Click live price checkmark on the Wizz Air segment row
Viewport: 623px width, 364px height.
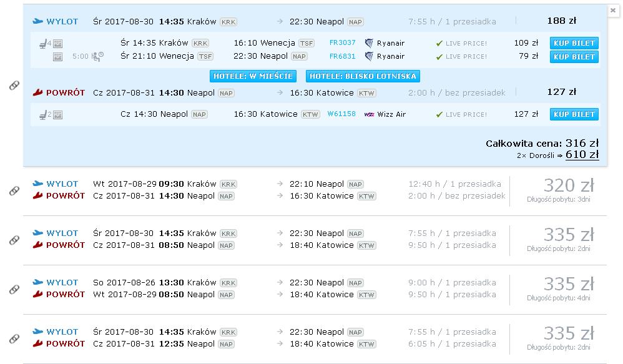pos(439,114)
